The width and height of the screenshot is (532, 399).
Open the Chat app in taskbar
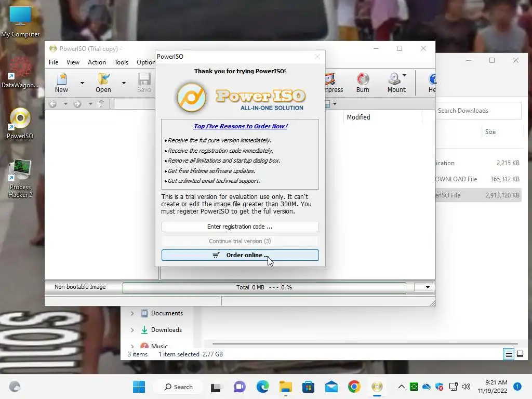pyautogui.click(x=240, y=387)
